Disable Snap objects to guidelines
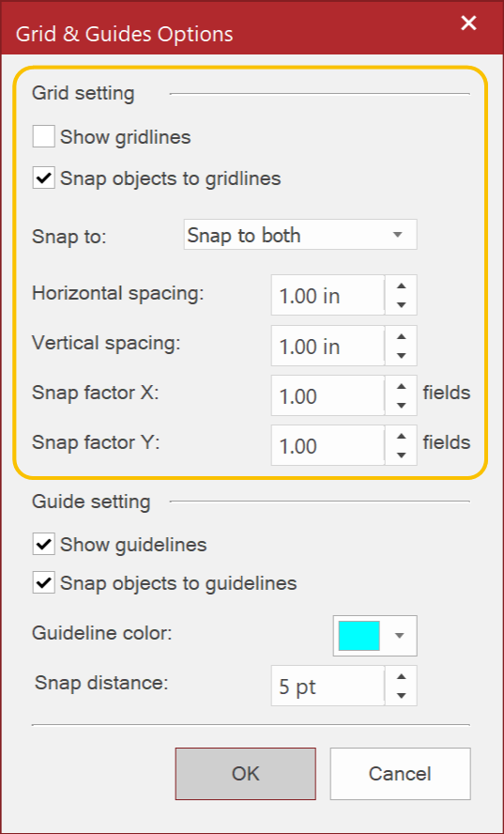This screenshot has height=834, width=504. coord(43,583)
